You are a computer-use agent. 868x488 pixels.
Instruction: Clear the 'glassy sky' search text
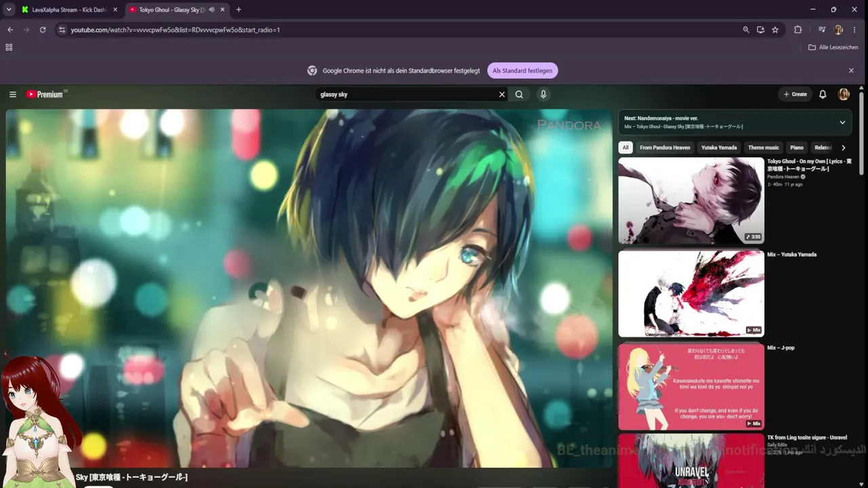(502, 94)
